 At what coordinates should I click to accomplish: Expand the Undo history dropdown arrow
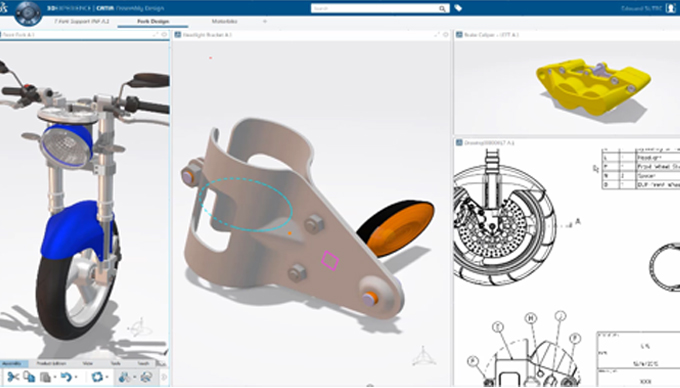pyautogui.click(x=76, y=378)
